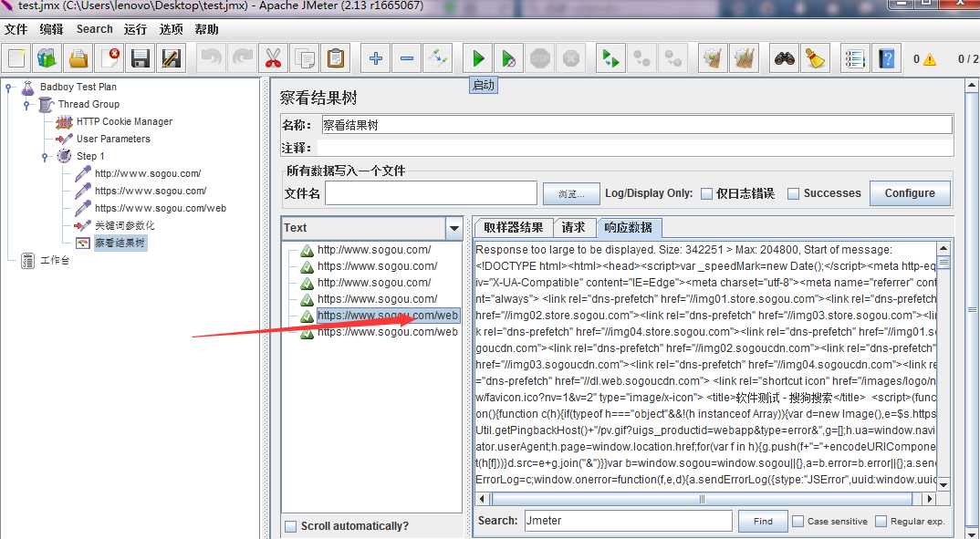The image size is (980, 539).
Task: Open the Function helper dialog icon
Action: click(854, 58)
